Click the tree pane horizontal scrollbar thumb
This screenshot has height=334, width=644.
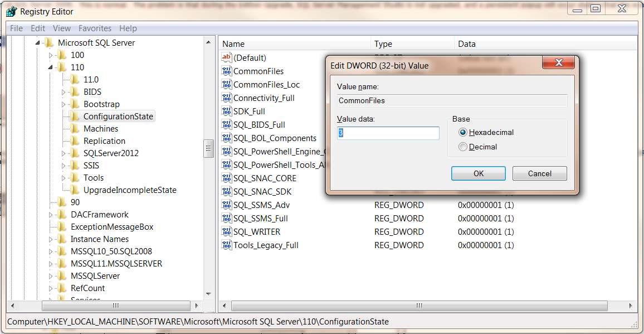(115, 306)
